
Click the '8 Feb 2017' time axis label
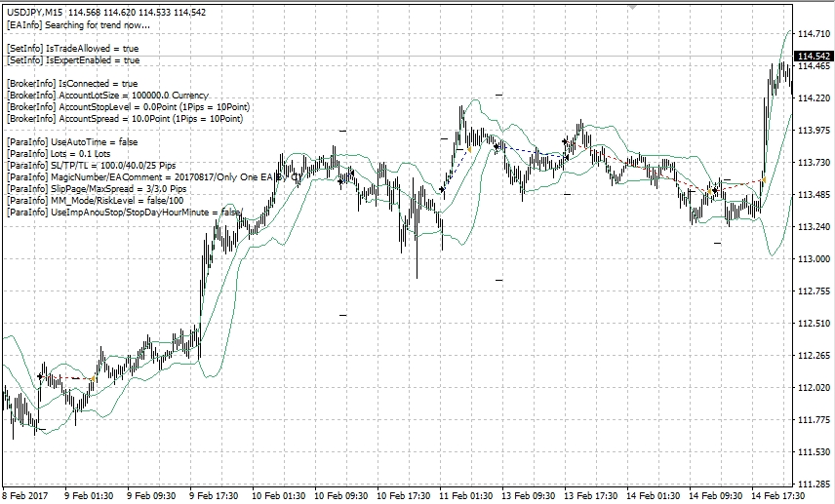pyautogui.click(x=25, y=496)
